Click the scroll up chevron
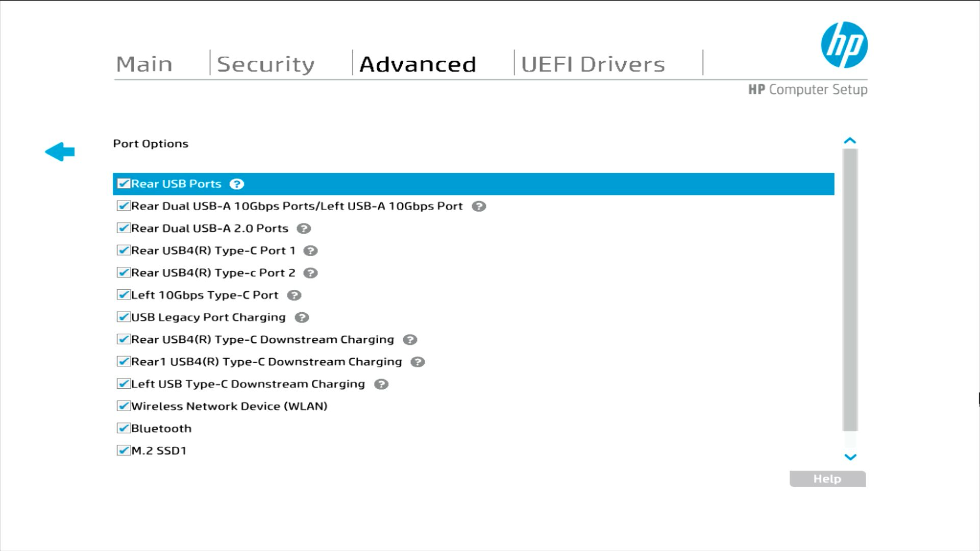This screenshot has width=980, height=551. 850,141
